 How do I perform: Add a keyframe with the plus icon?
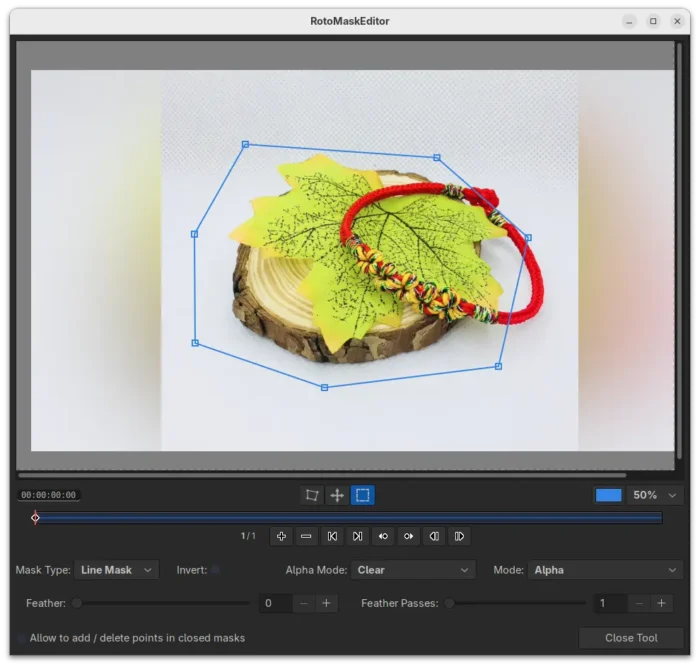281,536
